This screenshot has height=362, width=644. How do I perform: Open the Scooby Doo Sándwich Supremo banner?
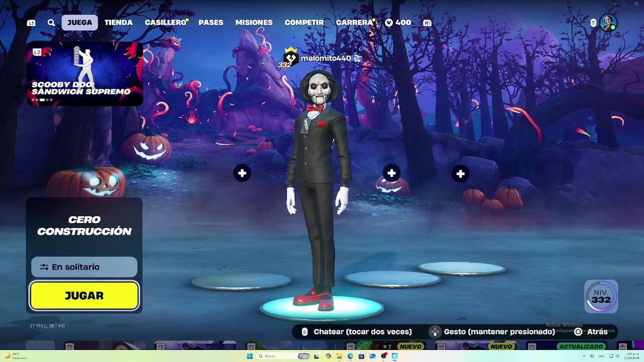[85, 74]
